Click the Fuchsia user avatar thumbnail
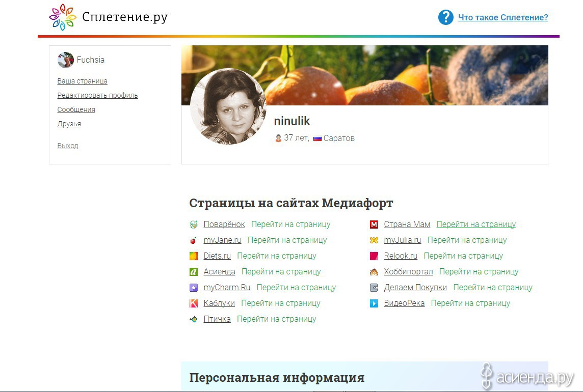This screenshot has height=392, width=583. click(65, 60)
